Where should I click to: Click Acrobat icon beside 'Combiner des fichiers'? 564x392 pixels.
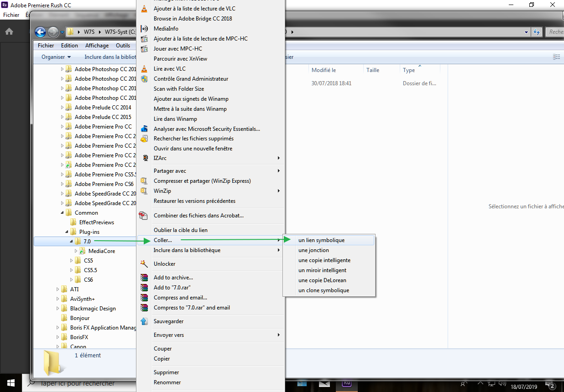[x=144, y=216]
